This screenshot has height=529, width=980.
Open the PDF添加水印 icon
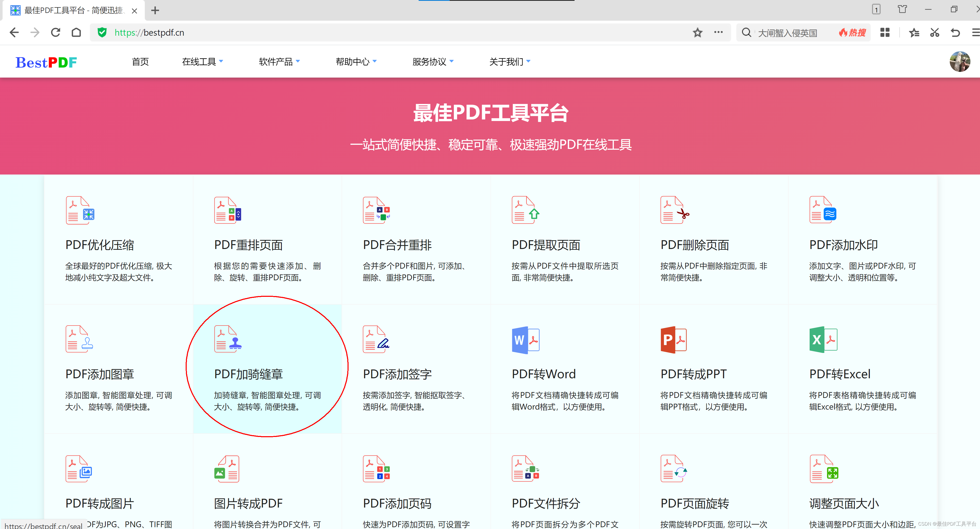click(823, 210)
